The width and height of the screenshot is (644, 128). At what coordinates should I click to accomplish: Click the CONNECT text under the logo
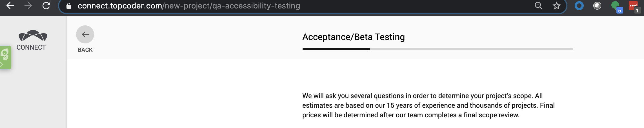(31, 47)
